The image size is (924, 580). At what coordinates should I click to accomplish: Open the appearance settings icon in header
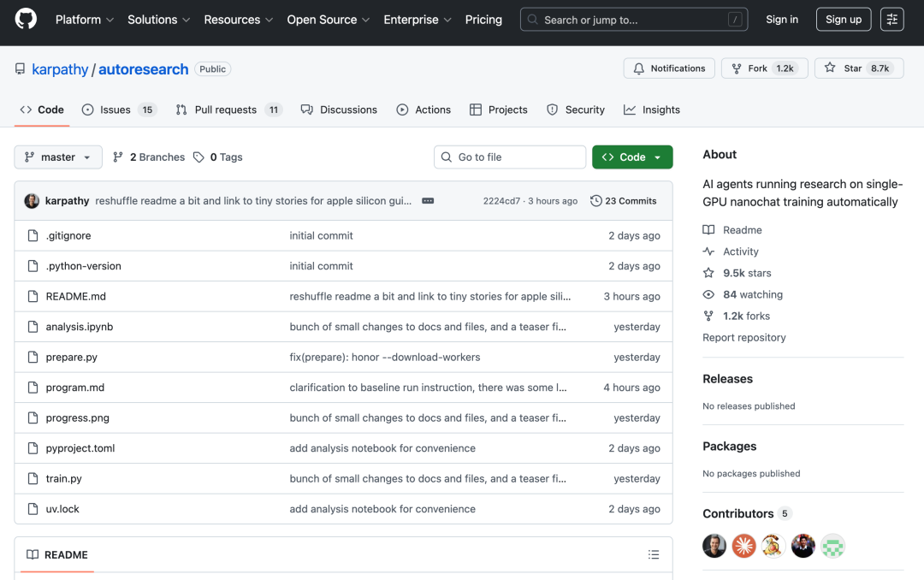point(891,20)
